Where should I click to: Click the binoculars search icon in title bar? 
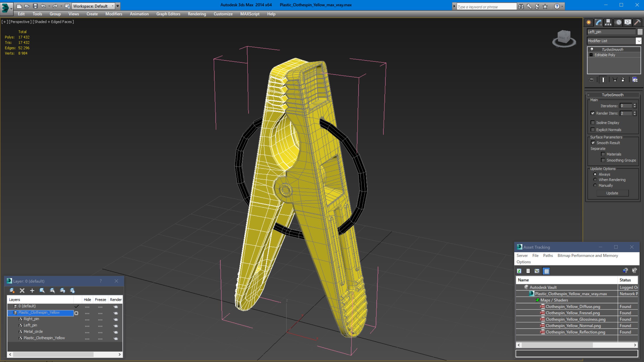[521, 6]
